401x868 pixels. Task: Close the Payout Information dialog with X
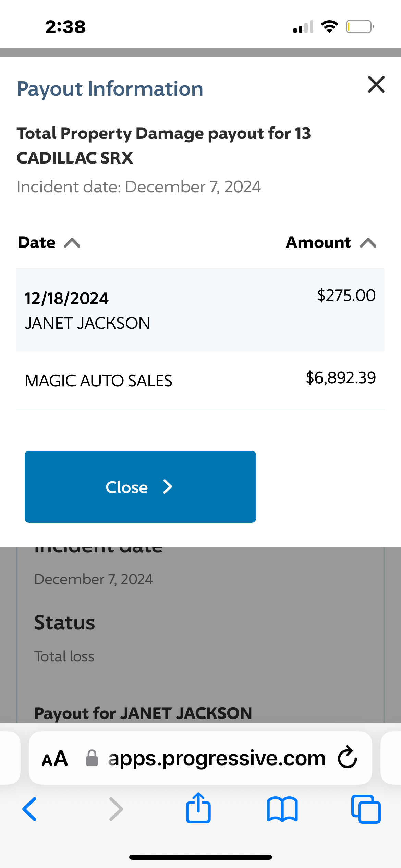point(376,85)
